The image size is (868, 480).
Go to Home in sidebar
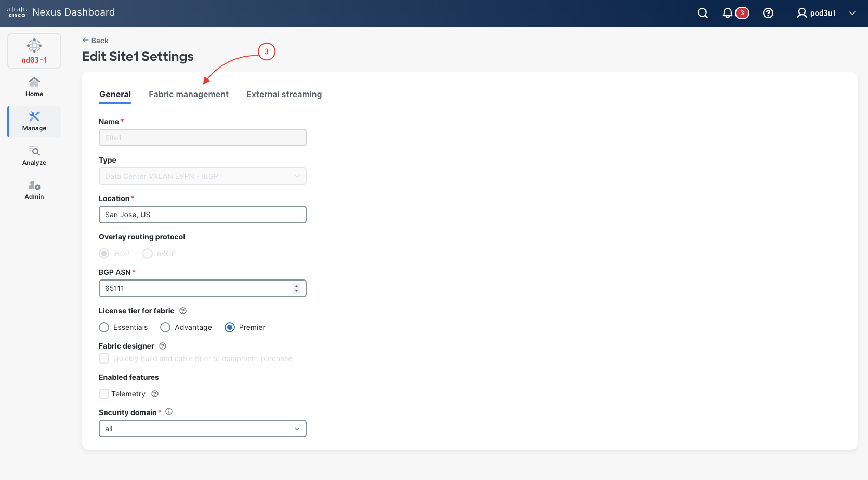pos(34,87)
